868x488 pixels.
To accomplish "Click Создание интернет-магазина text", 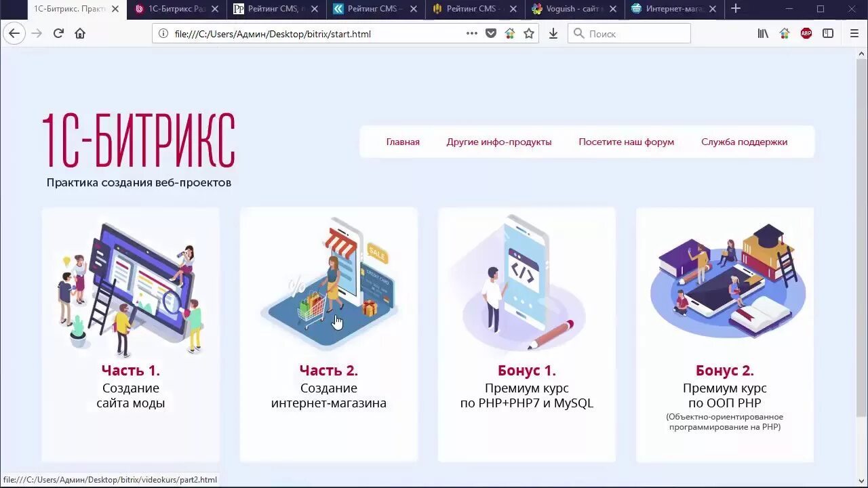I will click(x=329, y=396).
